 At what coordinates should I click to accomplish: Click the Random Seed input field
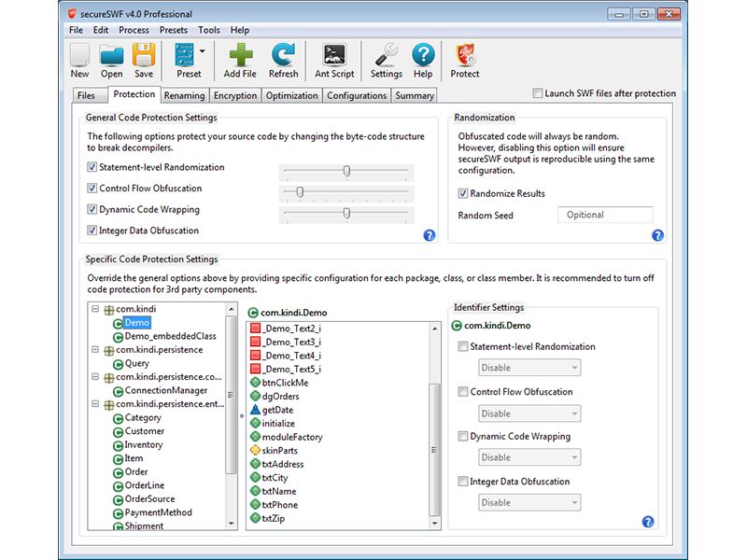[604, 215]
